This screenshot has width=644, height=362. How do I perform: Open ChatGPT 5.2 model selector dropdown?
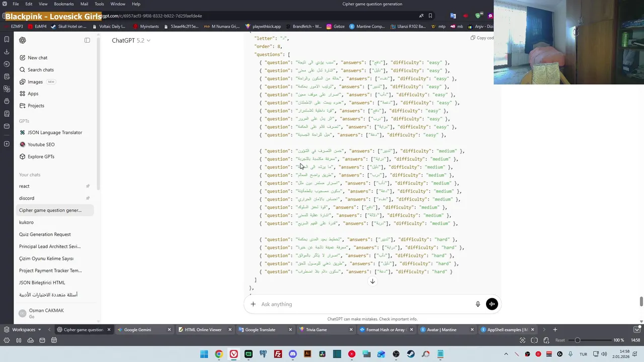click(x=131, y=40)
